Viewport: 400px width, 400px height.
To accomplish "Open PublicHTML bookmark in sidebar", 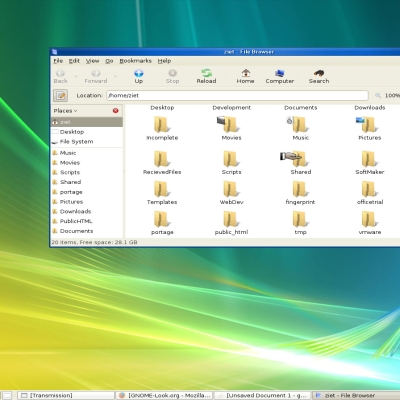I will click(x=87, y=221).
